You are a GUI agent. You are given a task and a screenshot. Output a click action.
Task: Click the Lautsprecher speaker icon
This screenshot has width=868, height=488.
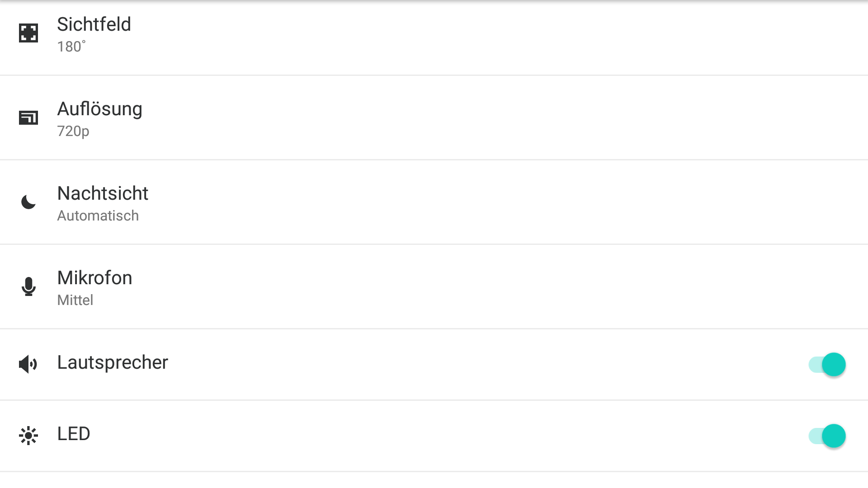coord(28,364)
